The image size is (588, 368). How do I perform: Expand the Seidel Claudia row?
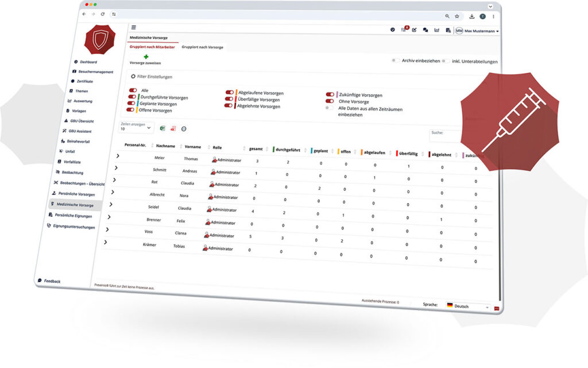click(x=111, y=204)
